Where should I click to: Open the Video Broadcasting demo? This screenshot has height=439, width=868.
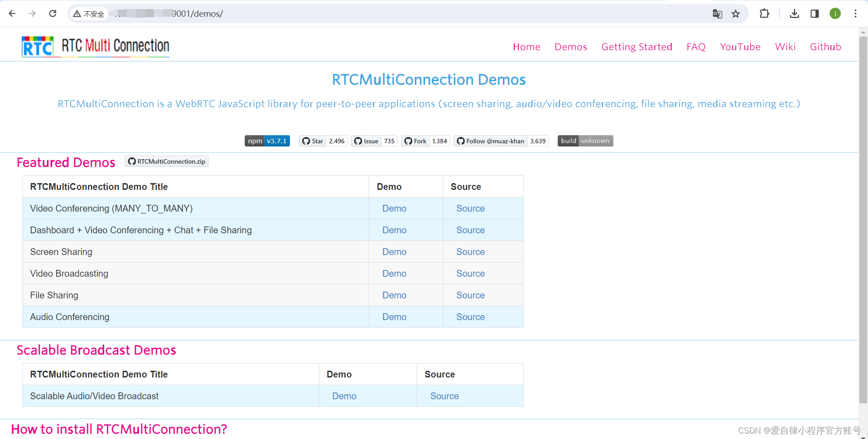(x=394, y=274)
